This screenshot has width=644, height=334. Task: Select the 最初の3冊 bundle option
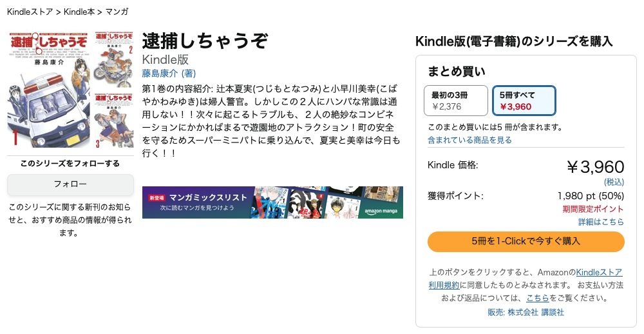tap(455, 100)
